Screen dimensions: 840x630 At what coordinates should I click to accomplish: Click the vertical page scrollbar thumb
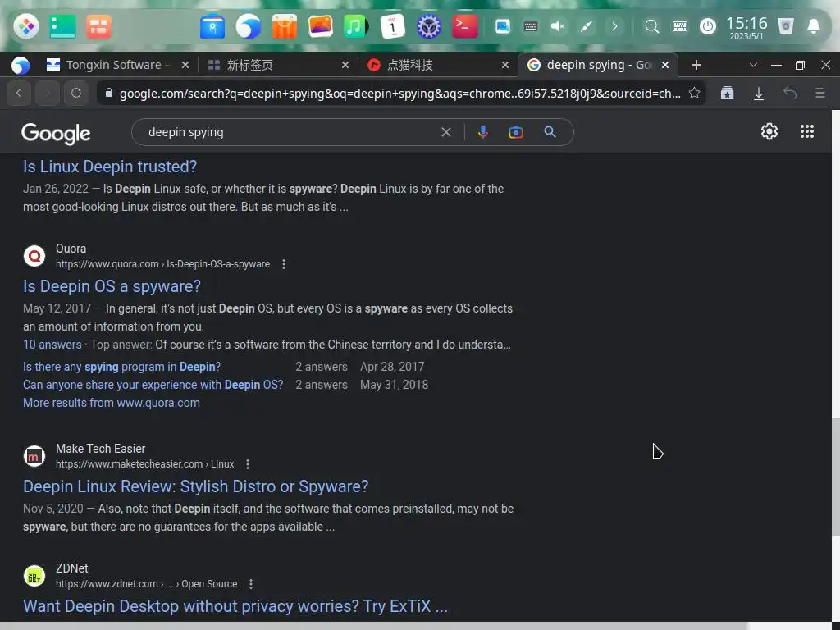coord(835,476)
